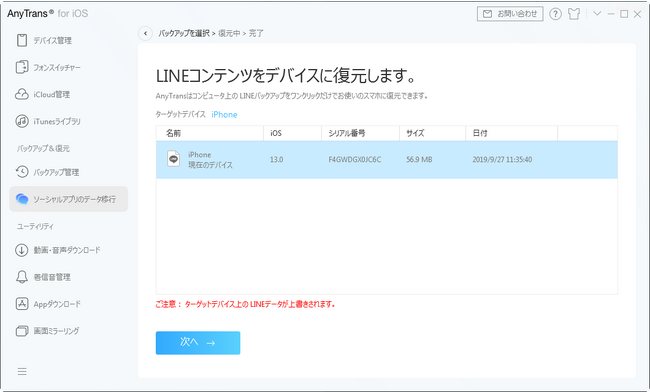Expand the title bar dropdown chevron

pyautogui.click(x=597, y=14)
